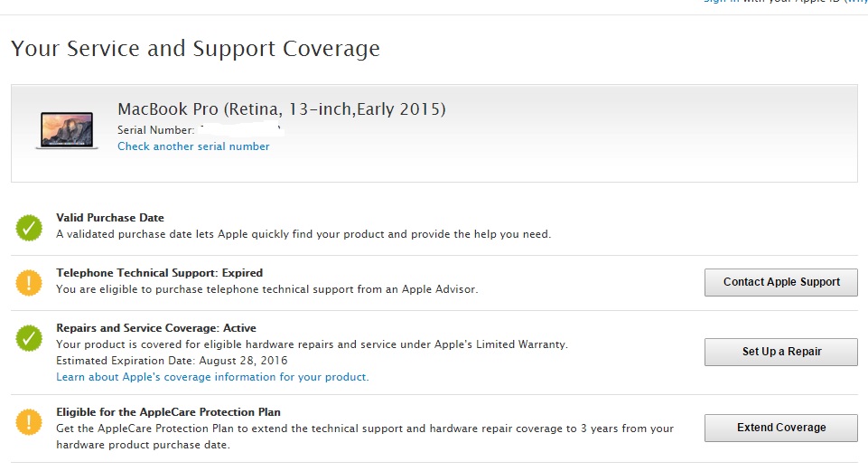Click the Contact Apple Support button
This screenshot has height=471, width=868.
(x=781, y=282)
